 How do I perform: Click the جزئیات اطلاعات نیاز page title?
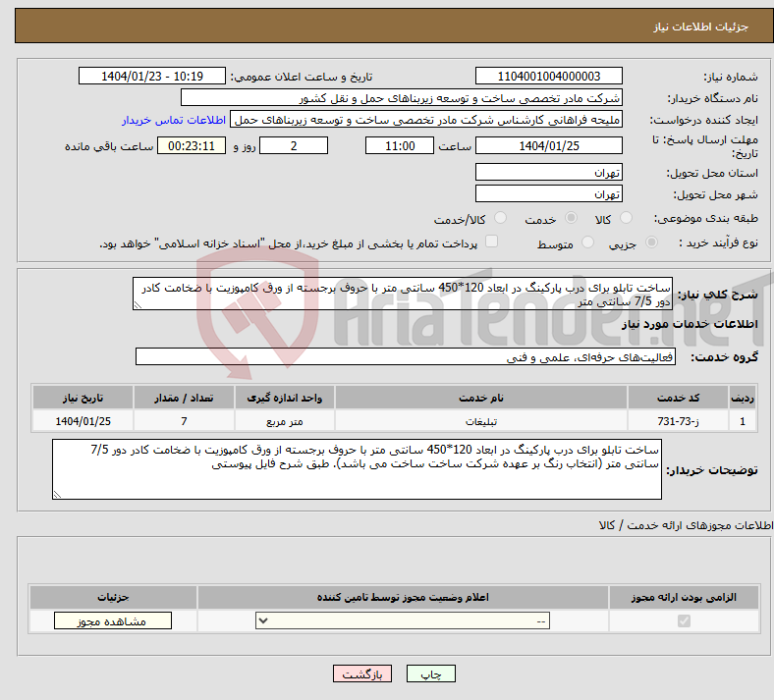click(701, 27)
